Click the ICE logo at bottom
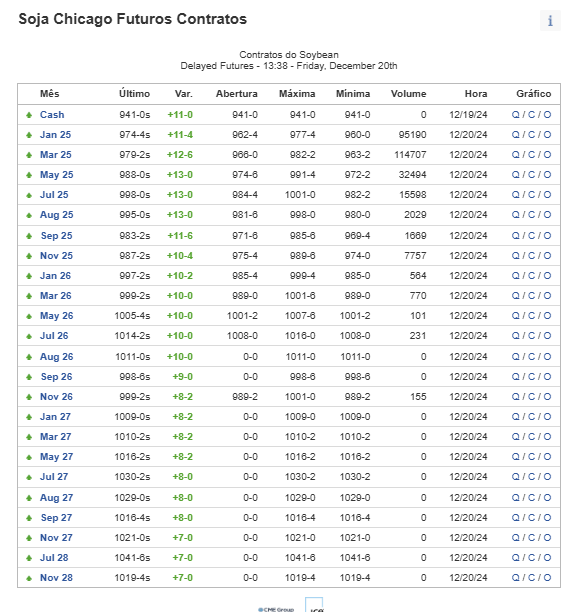 [314, 605]
